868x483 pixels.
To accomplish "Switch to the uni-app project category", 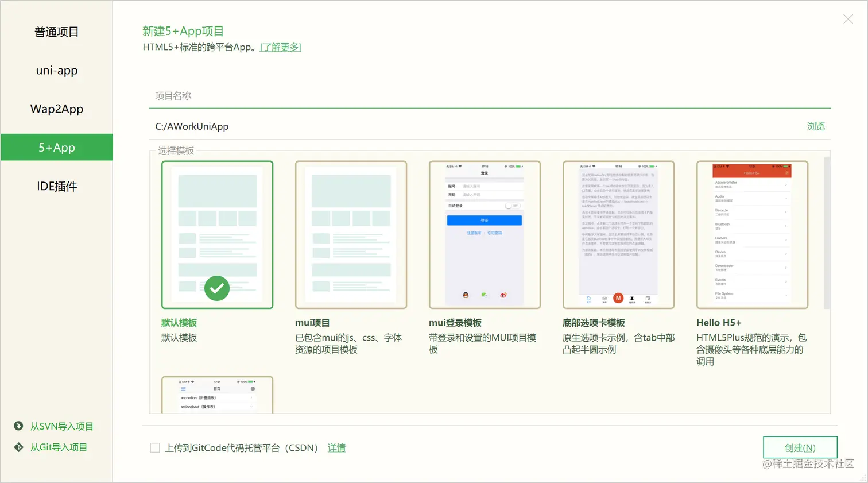I will coord(56,70).
